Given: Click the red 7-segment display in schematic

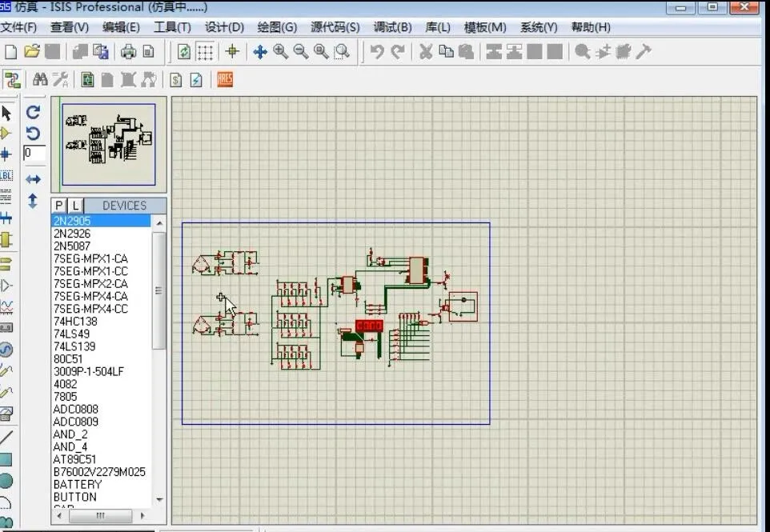Looking at the screenshot, I should point(369,326).
